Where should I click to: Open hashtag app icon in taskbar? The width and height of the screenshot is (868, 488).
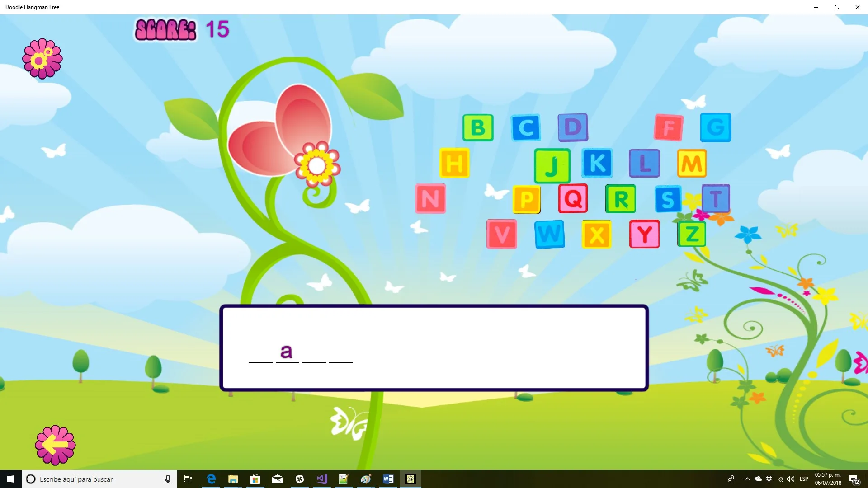300,479
